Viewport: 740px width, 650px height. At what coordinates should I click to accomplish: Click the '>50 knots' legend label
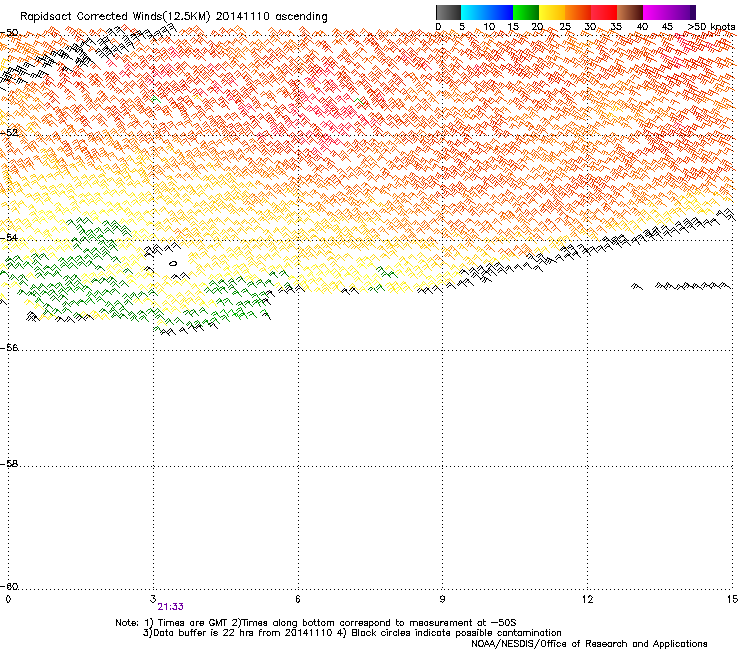point(711,27)
